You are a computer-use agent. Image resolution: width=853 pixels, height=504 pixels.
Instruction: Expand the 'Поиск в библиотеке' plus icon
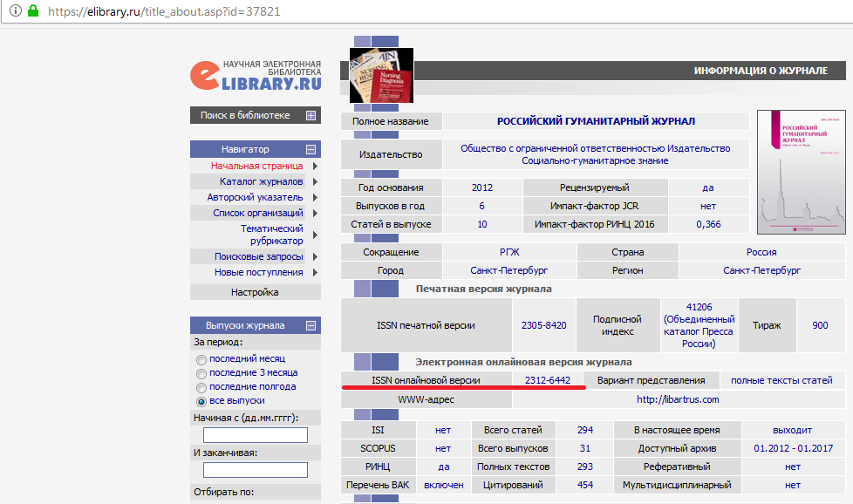coord(310,115)
